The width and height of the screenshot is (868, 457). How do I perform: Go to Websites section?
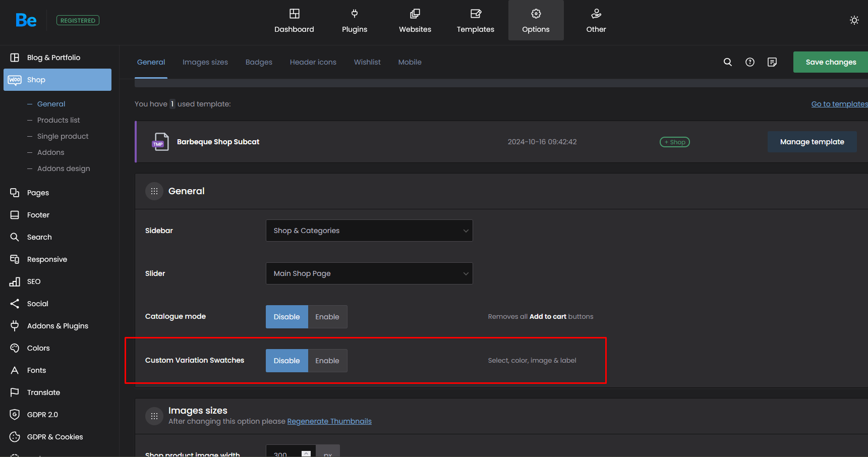[415, 21]
